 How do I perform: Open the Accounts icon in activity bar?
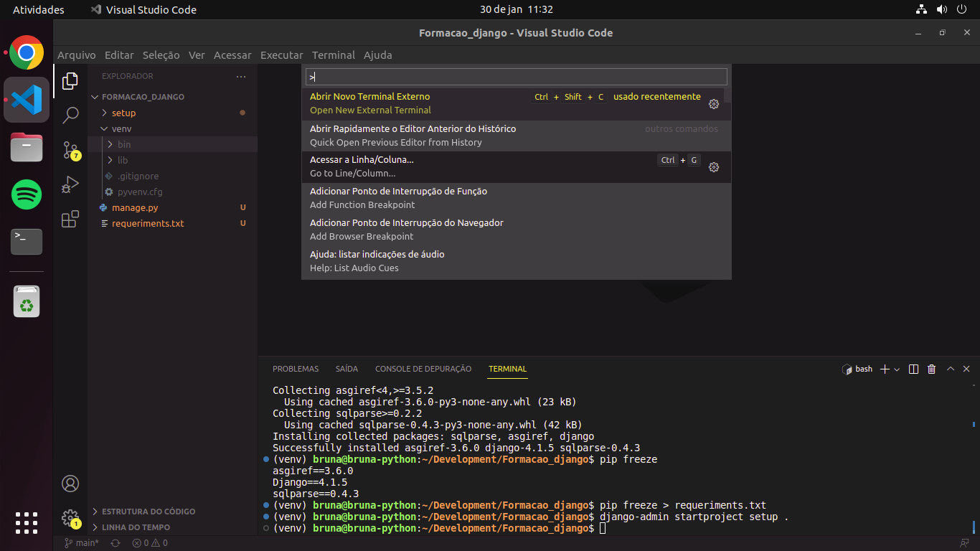pyautogui.click(x=70, y=484)
